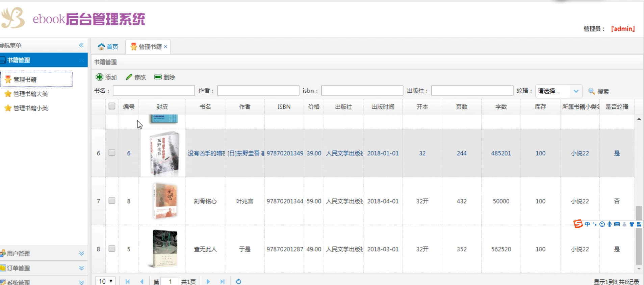Switch to the 首页 tab

click(x=108, y=47)
